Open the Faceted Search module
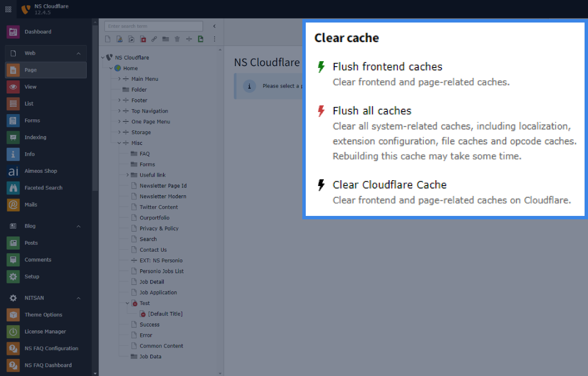The width and height of the screenshot is (588, 376). coord(44,188)
